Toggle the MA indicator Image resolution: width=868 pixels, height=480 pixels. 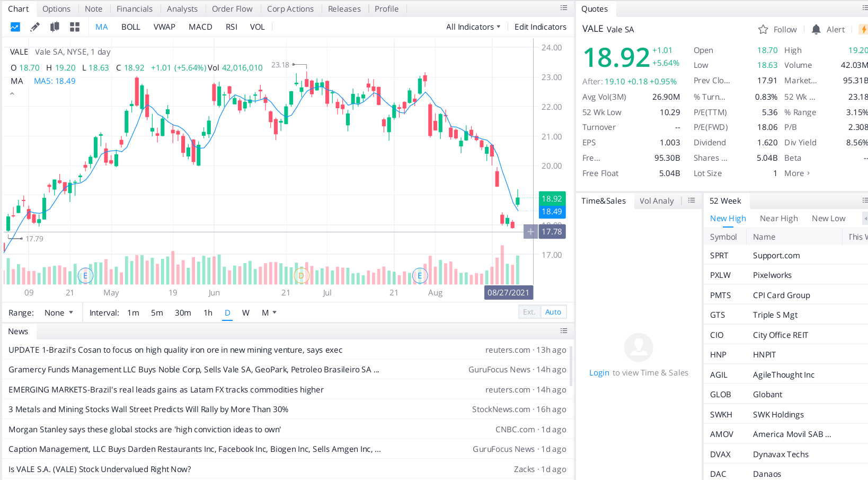tap(102, 27)
